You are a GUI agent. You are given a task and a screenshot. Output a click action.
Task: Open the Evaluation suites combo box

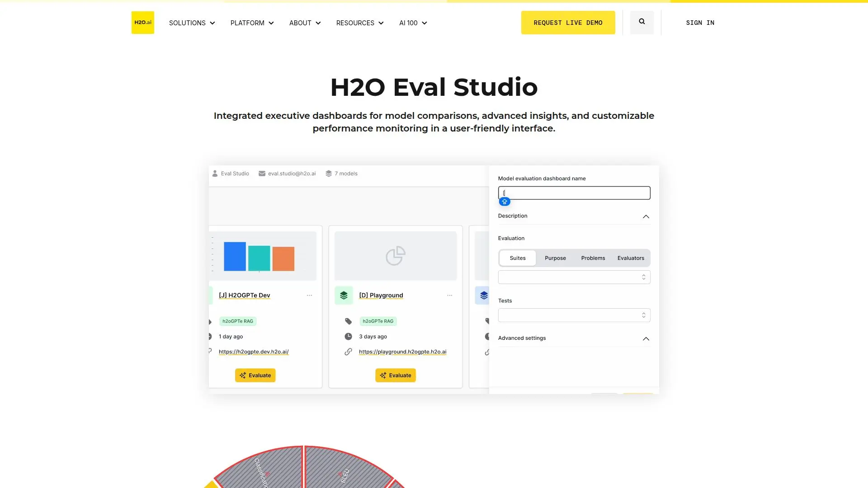coord(574,277)
